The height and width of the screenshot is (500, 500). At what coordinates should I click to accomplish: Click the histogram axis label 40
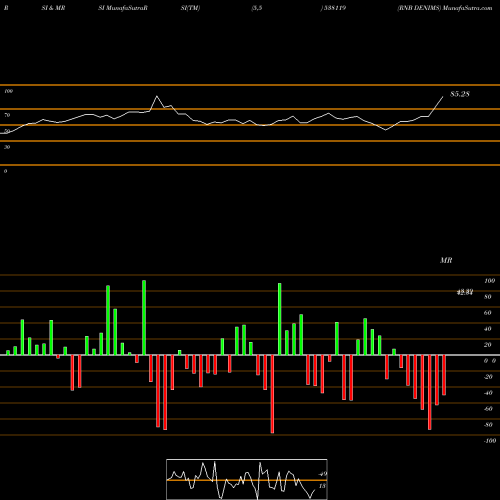[488, 329]
